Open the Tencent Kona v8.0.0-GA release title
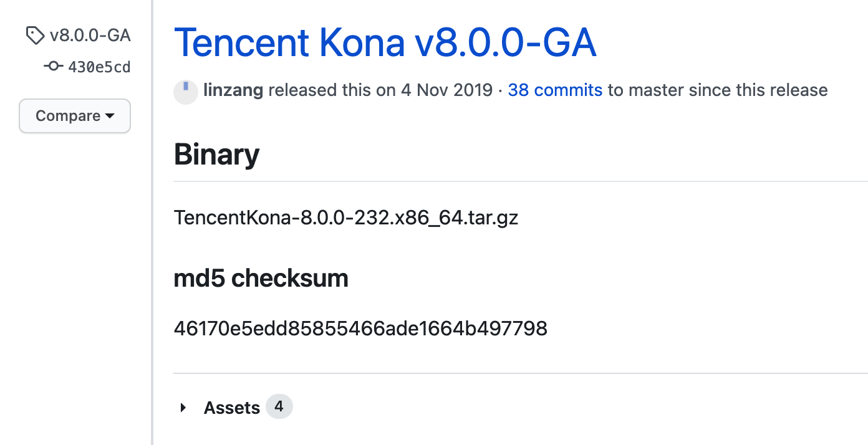 [385, 42]
